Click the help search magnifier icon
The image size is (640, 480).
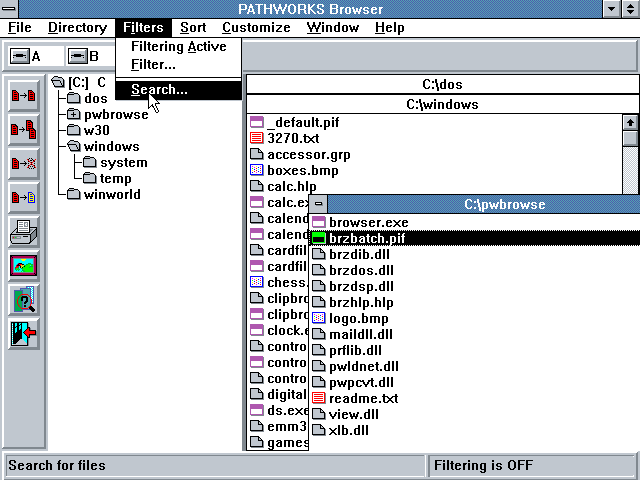24,300
